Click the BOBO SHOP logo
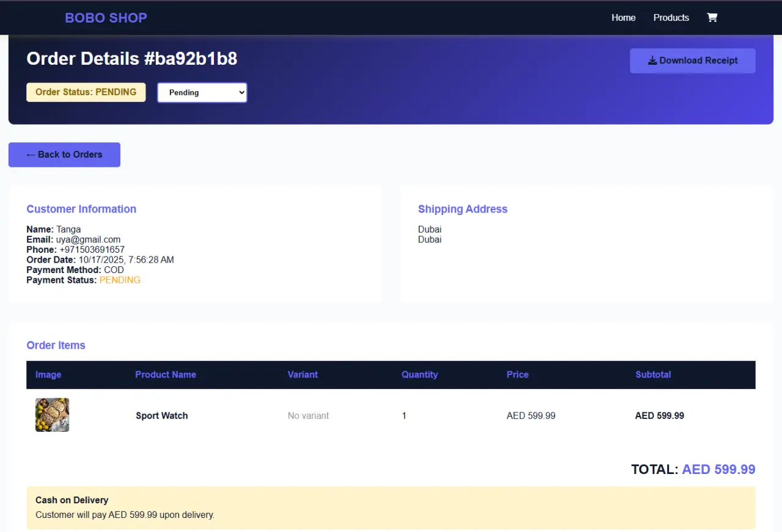The height and width of the screenshot is (532, 782). click(106, 18)
